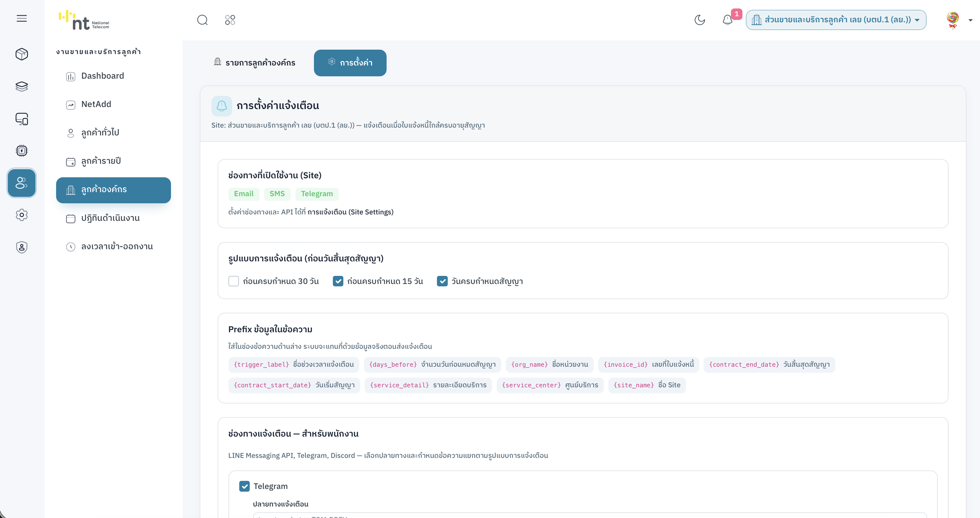Uncheck the contract due date checkbox

[x=442, y=281]
